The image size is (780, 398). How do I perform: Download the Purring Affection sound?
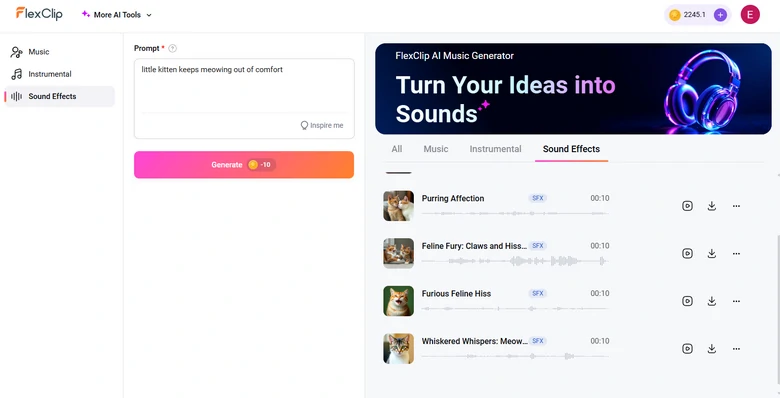712,206
